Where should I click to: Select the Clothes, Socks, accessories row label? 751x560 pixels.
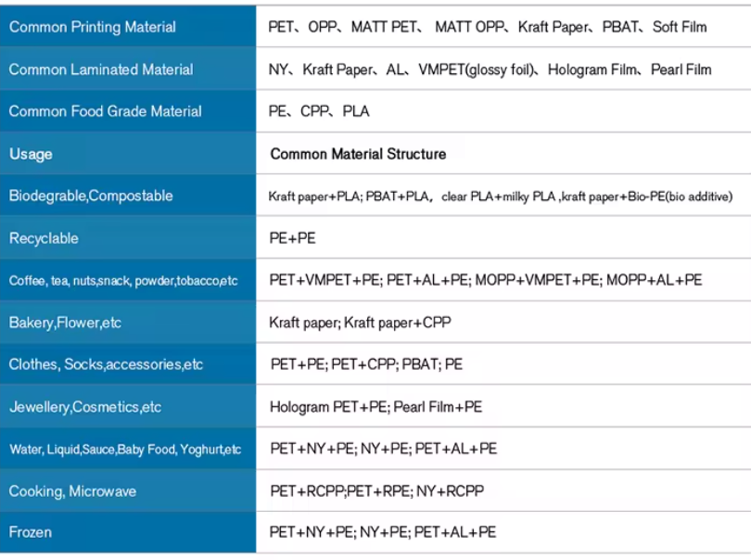point(106,364)
